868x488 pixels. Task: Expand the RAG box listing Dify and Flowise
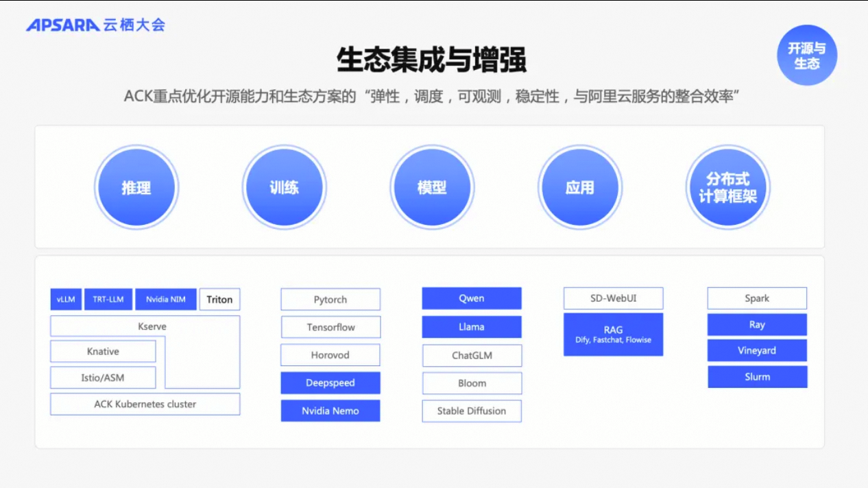(x=613, y=334)
